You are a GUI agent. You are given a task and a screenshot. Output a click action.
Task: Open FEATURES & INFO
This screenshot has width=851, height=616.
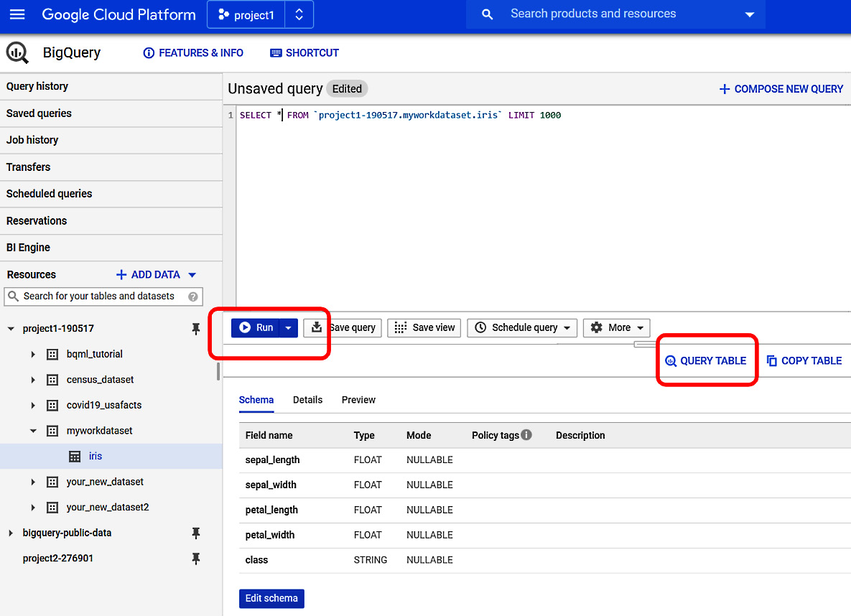pos(192,52)
